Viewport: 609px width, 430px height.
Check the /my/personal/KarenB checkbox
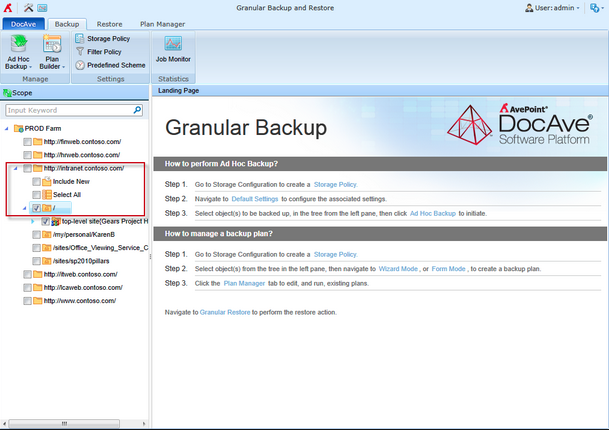point(36,235)
